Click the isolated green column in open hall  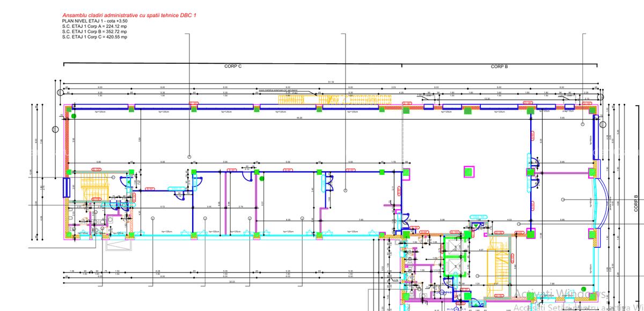coord(469,172)
